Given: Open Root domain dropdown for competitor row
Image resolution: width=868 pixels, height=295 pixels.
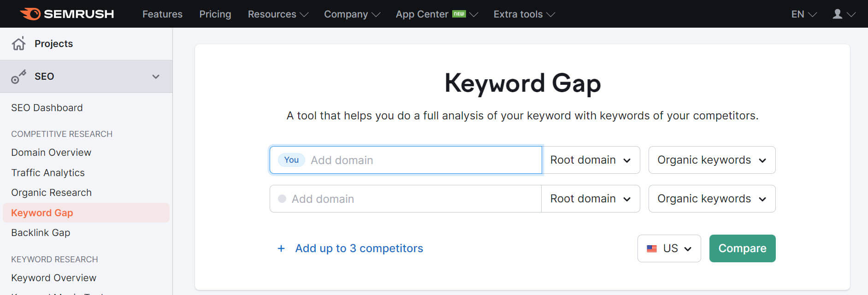Looking at the screenshot, I should 590,199.
